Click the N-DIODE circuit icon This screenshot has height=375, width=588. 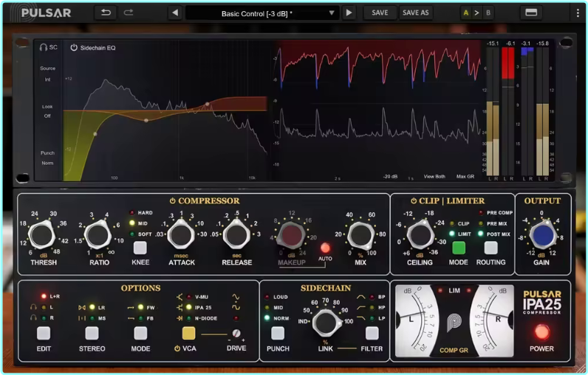(180, 318)
